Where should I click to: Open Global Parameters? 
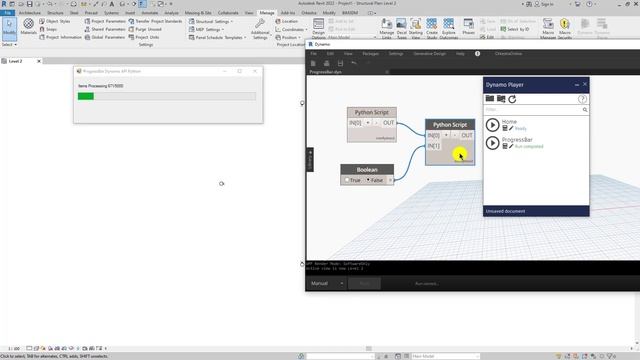click(x=105, y=37)
